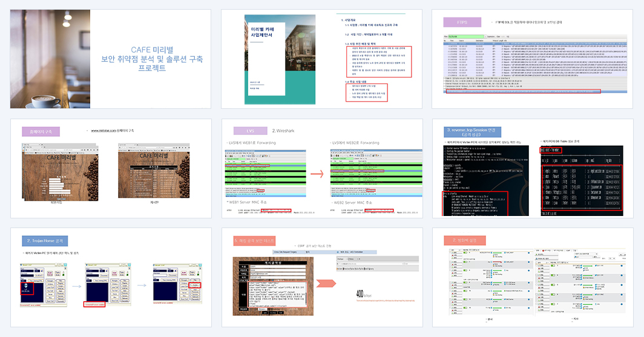This screenshot has height=337, width=644.
Task: Select the 회원가입 homepage screenshot
Action: pyautogui.click(x=60, y=172)
